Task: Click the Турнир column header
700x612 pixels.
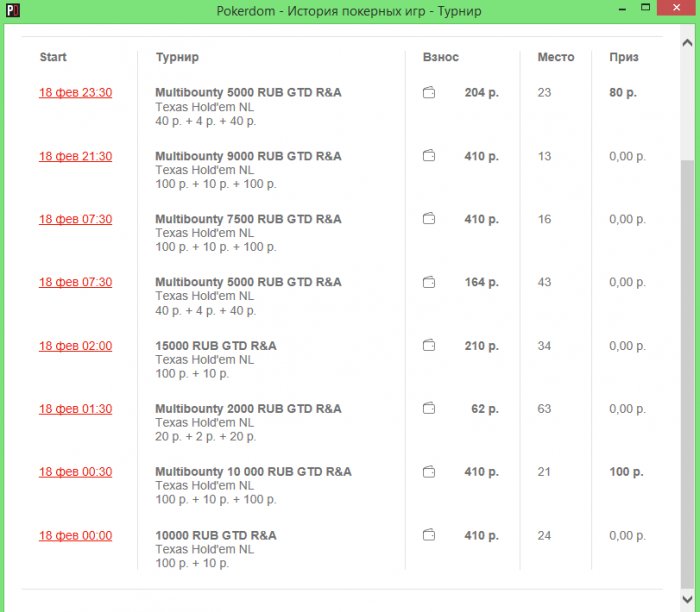Action: coord(177,58)
